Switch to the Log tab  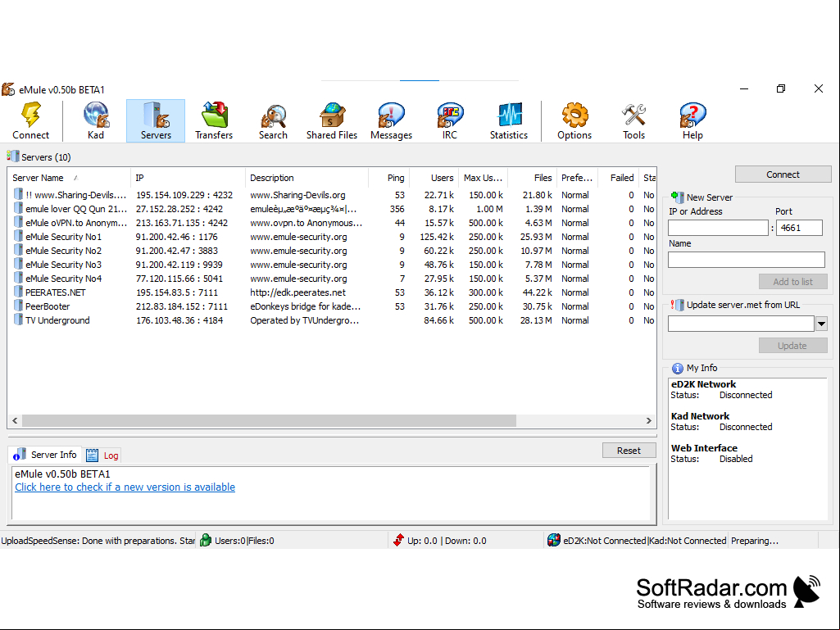coord(102,456)
